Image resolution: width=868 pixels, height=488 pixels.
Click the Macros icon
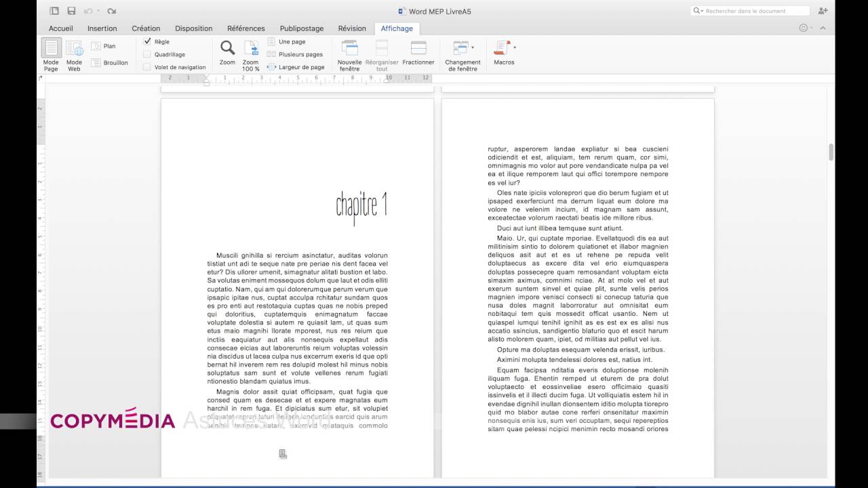click(x=502, y=49)
